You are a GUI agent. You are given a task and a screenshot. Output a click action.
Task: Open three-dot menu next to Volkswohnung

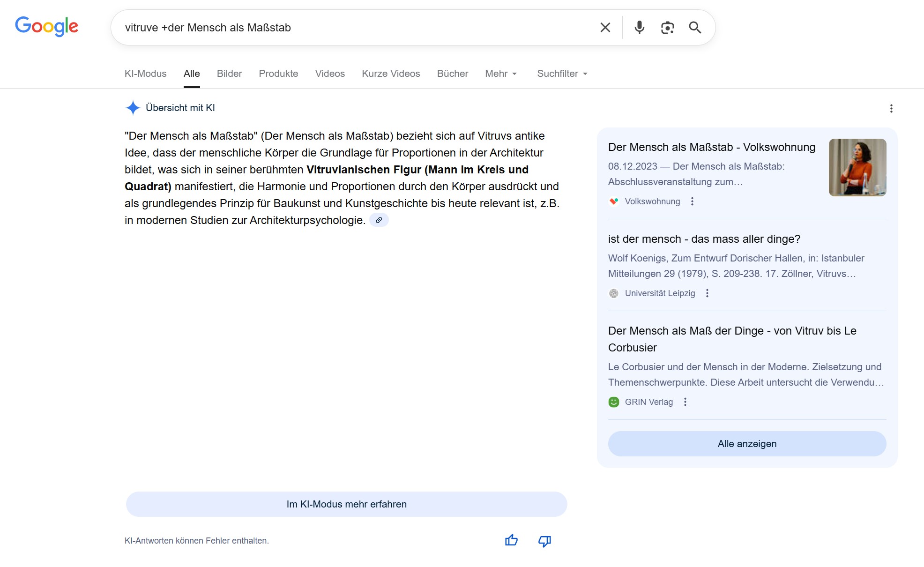click(x=692, y=201)
